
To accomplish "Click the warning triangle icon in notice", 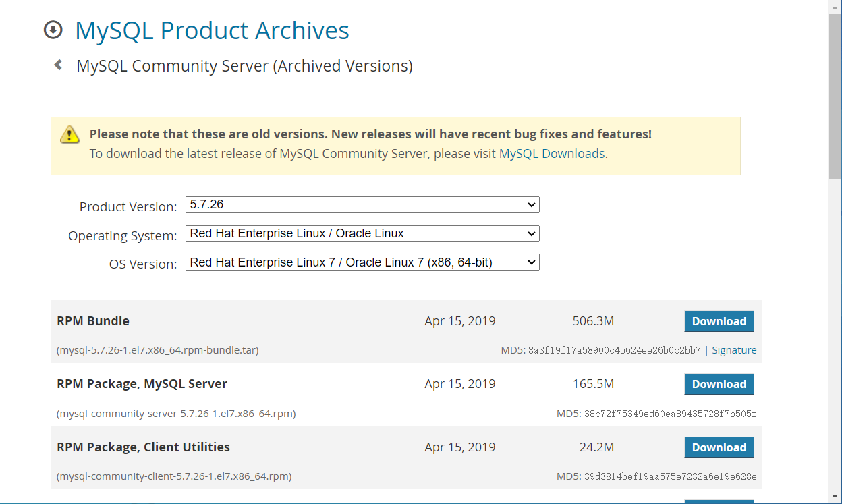I will pos(69,134).
